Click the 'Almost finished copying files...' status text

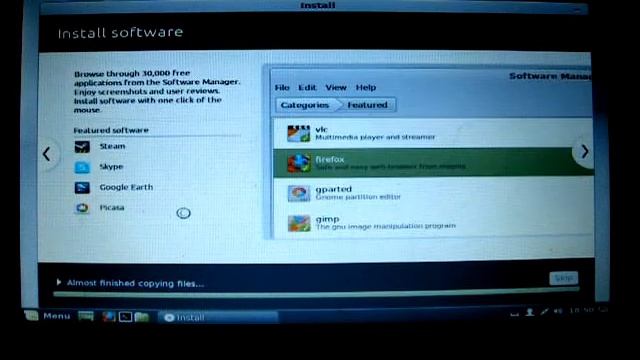(x=136, y=283)
